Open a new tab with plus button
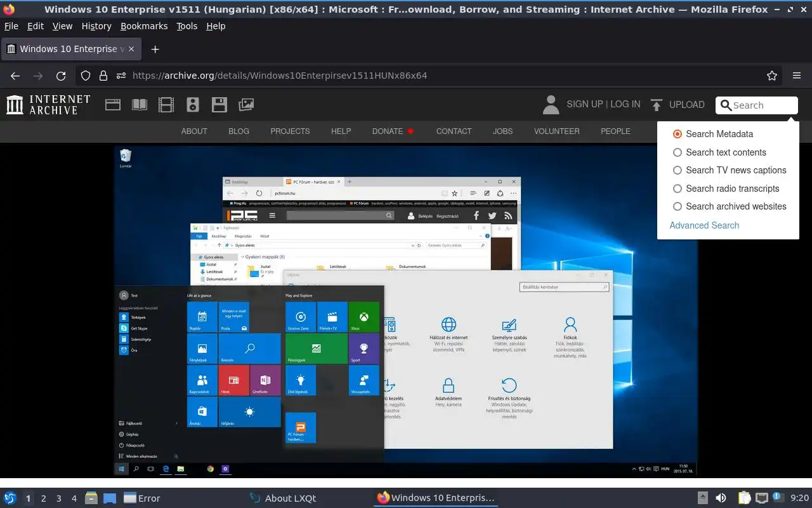Viewport: 812px width, 508px height. [155, 49]
